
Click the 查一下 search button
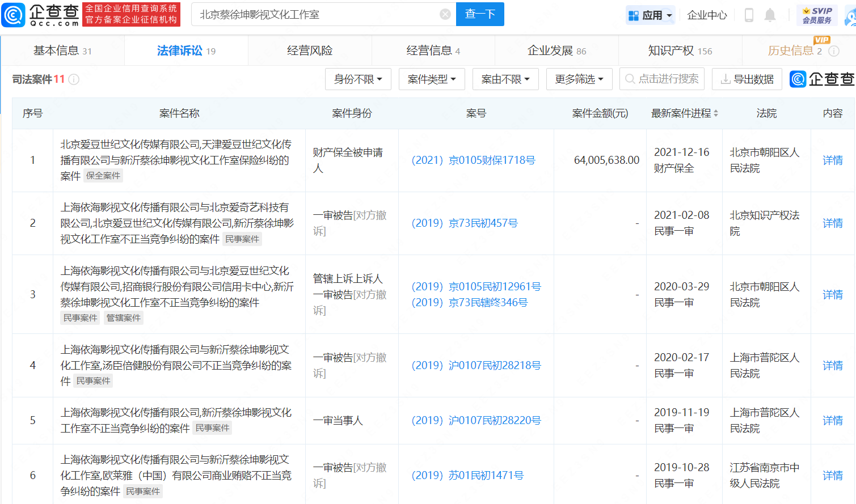pos(480,14)
